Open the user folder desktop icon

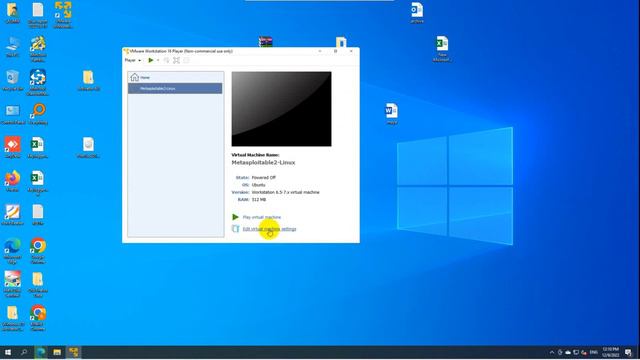click(x=13, y=13)
